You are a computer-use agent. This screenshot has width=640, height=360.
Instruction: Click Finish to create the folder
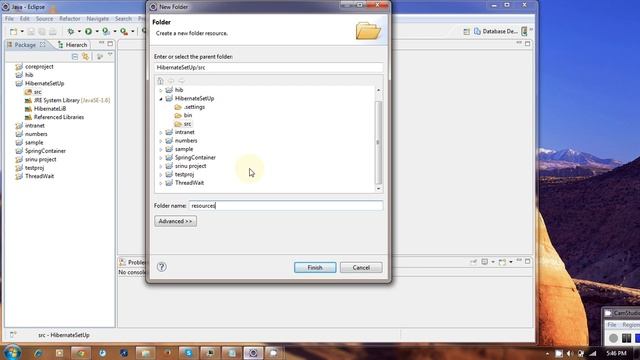[315, 267]
